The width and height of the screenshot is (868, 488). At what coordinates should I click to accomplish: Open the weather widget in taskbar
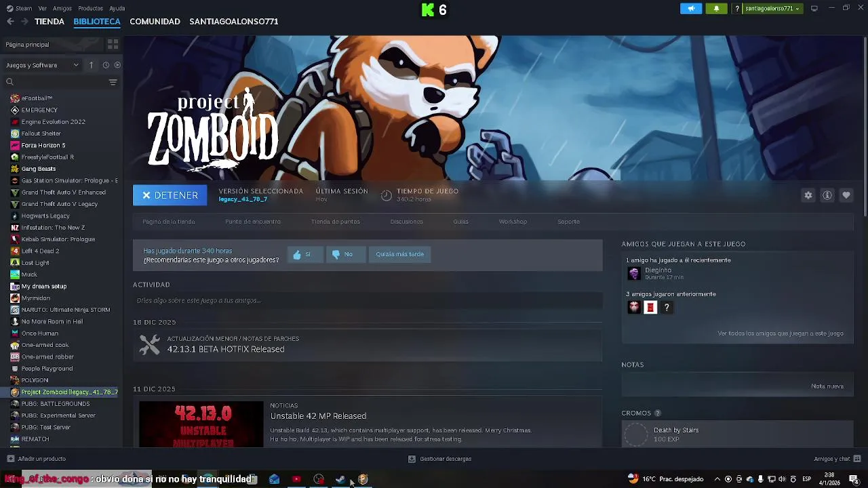point(666,479)
